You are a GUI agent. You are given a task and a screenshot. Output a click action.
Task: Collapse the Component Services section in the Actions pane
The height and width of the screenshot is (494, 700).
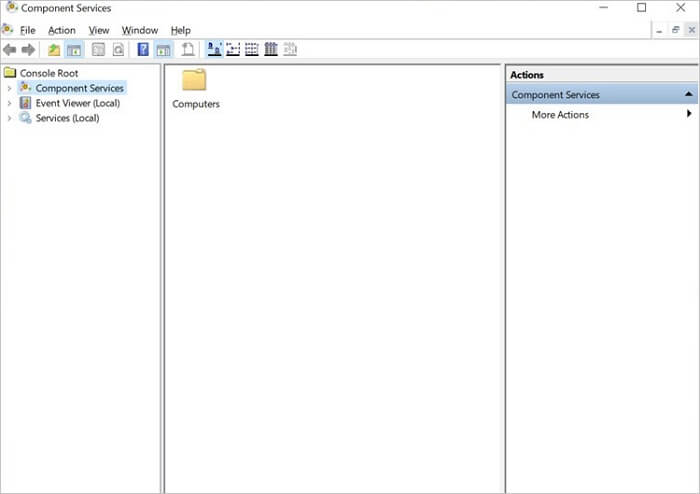point(688,95)
